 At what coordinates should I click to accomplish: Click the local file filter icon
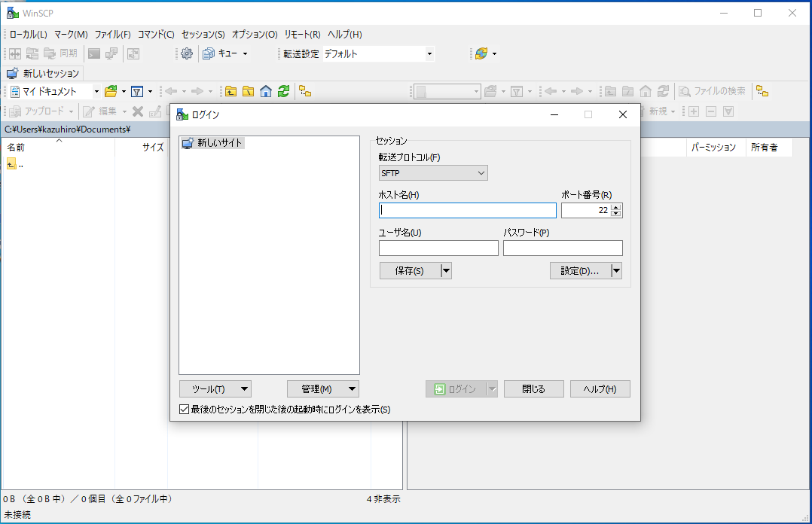coord(136,91)
